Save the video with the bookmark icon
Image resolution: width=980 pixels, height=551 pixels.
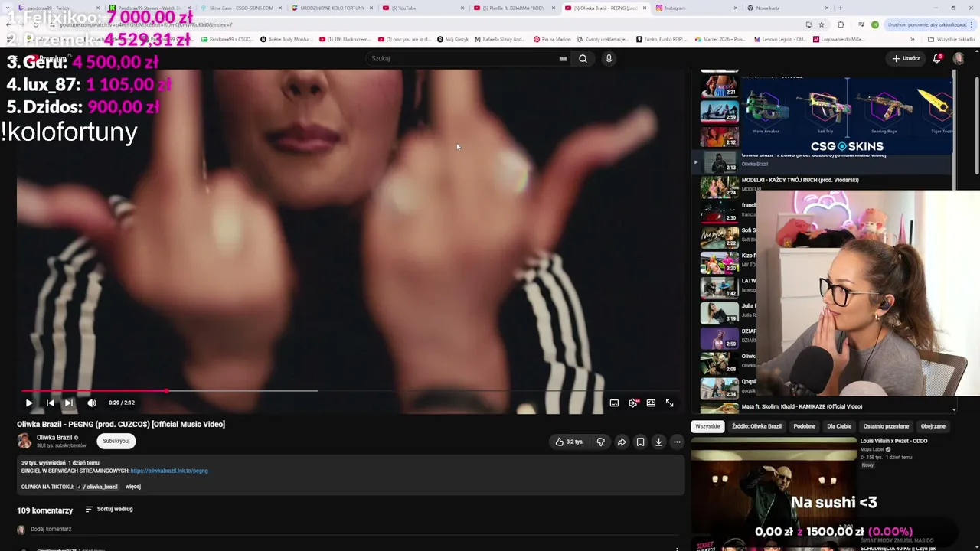640,442
